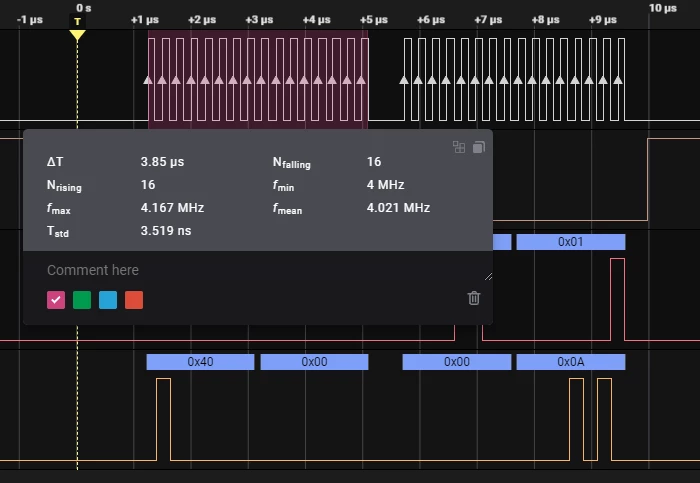Click the 0x0A decoded byte bubble
The image size is (700, 483).
[x=571, y=362]
